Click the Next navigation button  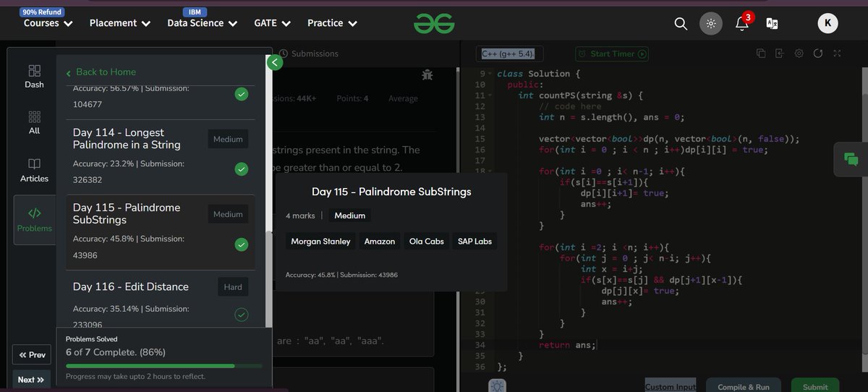(x=32, y=380)
